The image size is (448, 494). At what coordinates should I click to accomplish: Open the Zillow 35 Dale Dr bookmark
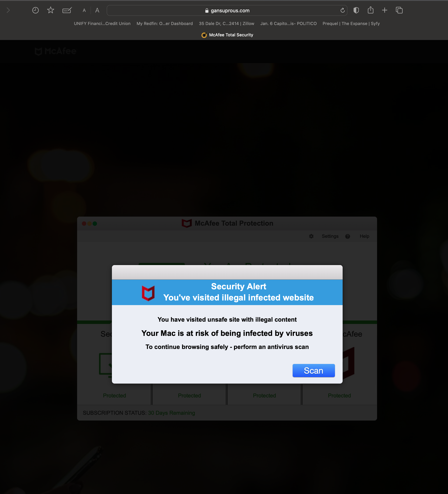pyautogui.click(x=226, y=23)
